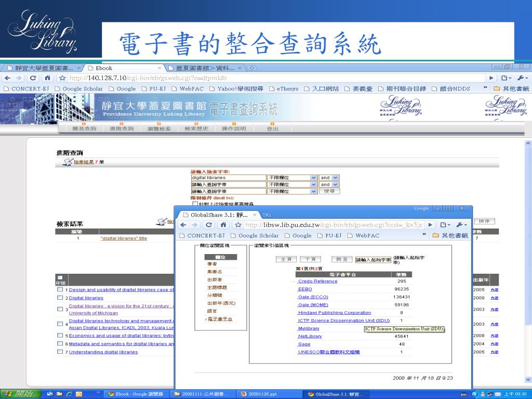Open 進階查詢 navigation menu item
532x399 pixels.
coord(122,129)
